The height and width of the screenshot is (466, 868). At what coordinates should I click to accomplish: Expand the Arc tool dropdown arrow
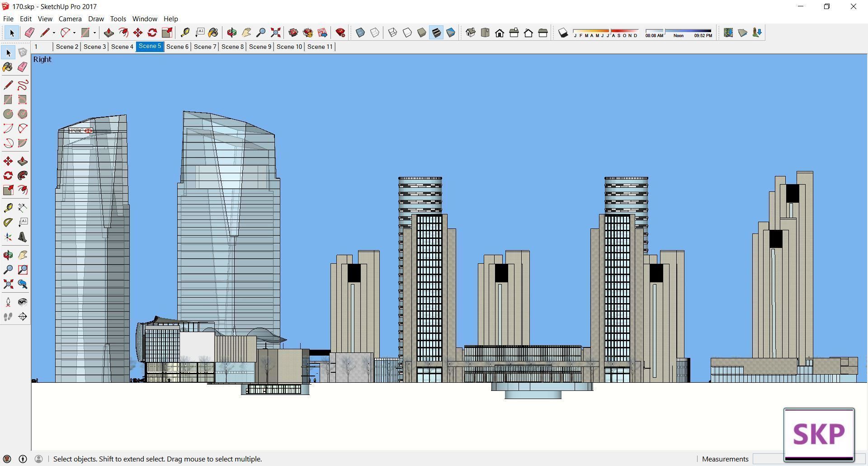pyautogui.click(x=74, y=33)
